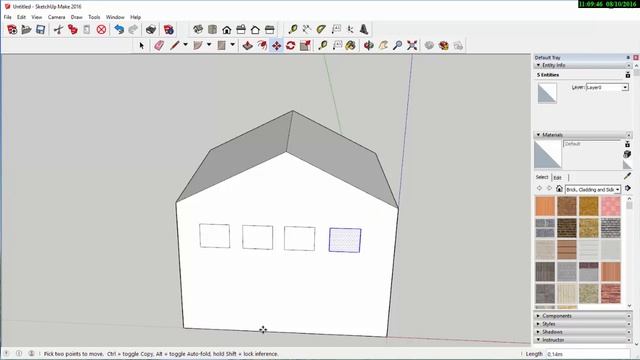
Task: Click the Zoom Extents tool
Action: click(x=412, y=46)
